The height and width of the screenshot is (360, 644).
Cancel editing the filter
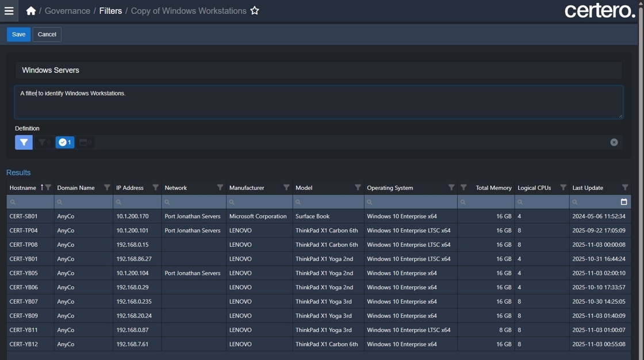coord(47,35)
